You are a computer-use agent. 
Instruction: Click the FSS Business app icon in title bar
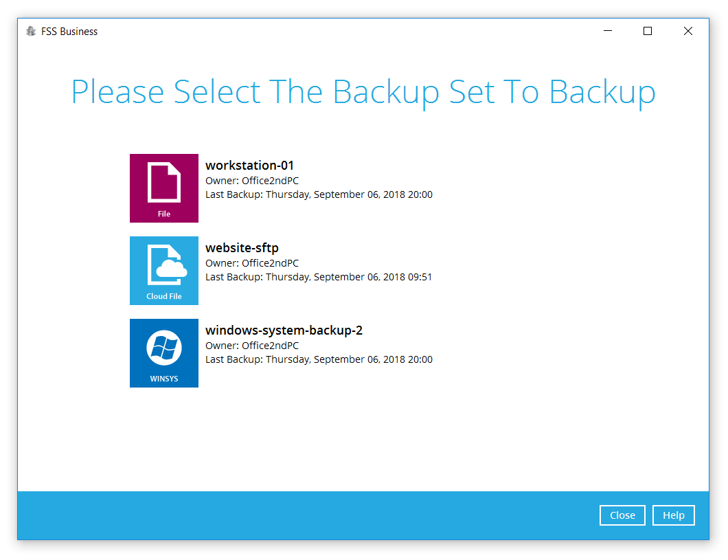(31, 31)
